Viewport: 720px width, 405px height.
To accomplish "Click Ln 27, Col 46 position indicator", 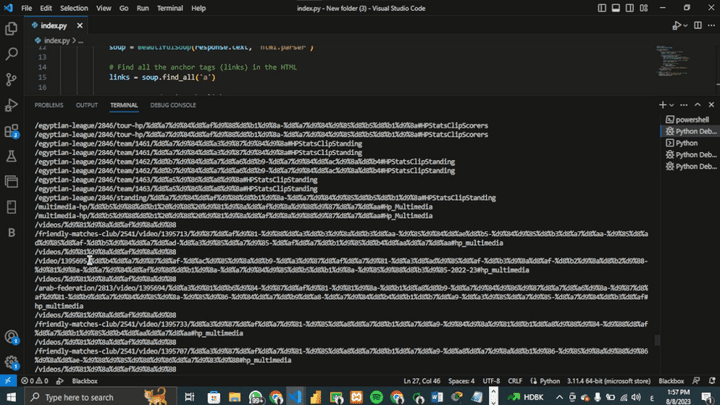I will (422, 381).
